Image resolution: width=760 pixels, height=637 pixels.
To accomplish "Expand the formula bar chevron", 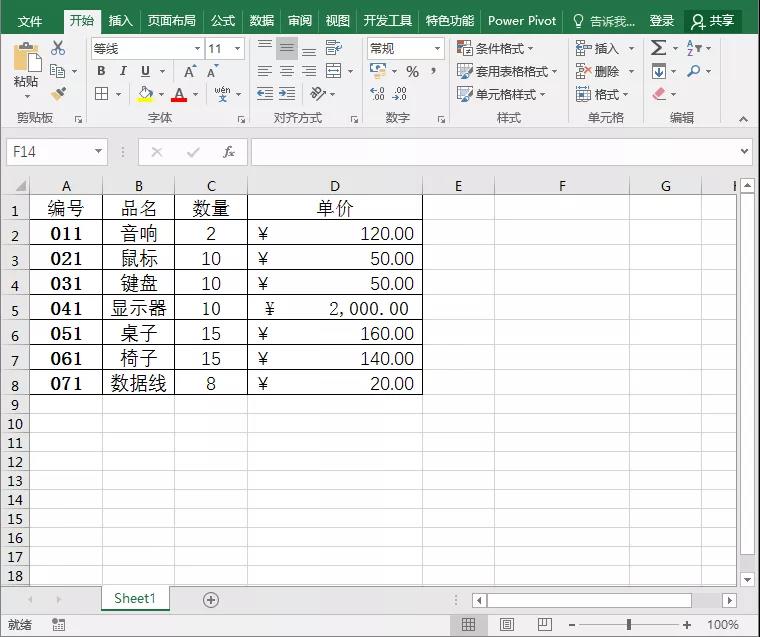I will coord(744,151).
